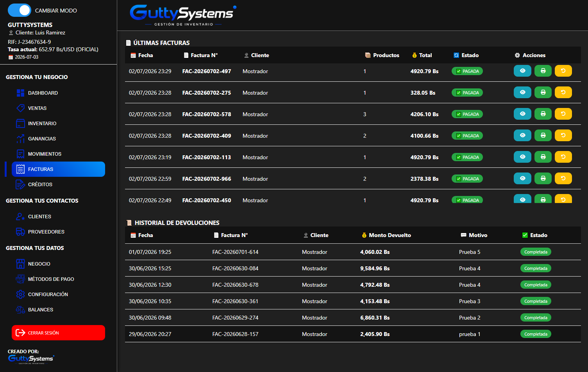The image size is (588, 372).
Task: Return invoice FAC-20260702-497 with yellow button
Action: point(563,71)
